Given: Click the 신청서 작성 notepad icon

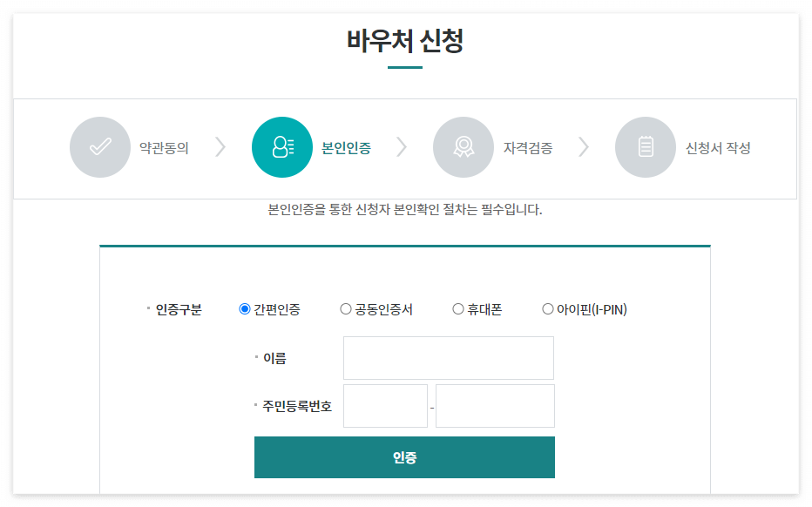Looking at the screenshot, I should pyautogui.click(x=646, y=147).
